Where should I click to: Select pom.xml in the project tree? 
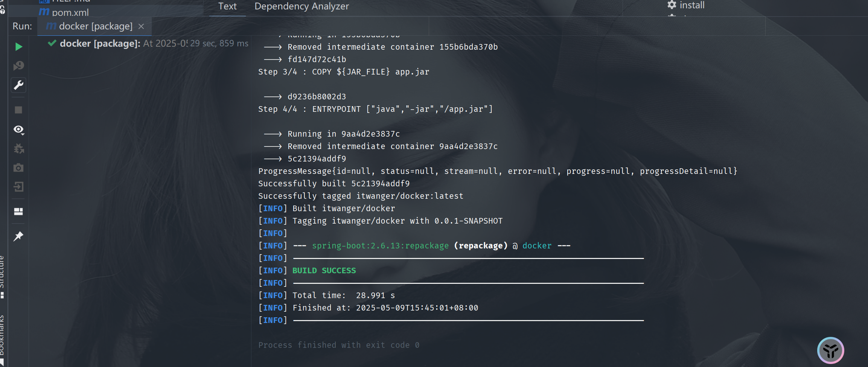[x=70, y=12]
